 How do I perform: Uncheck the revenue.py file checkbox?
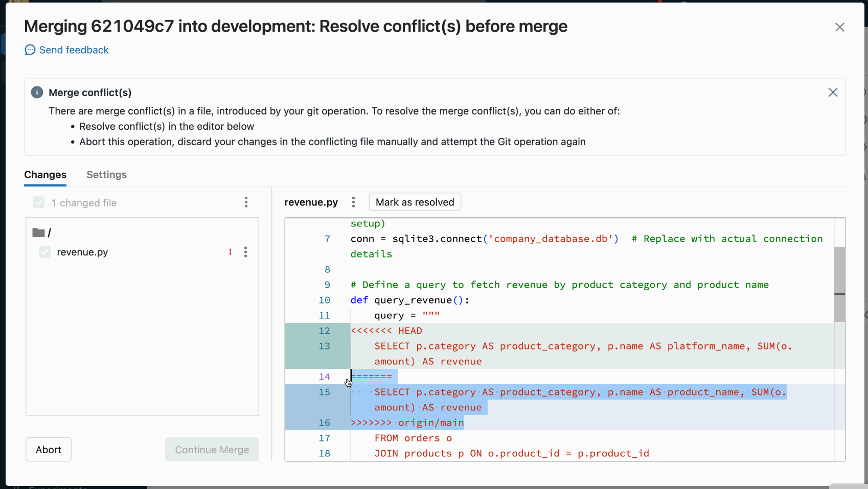click(x=44, y=252)
